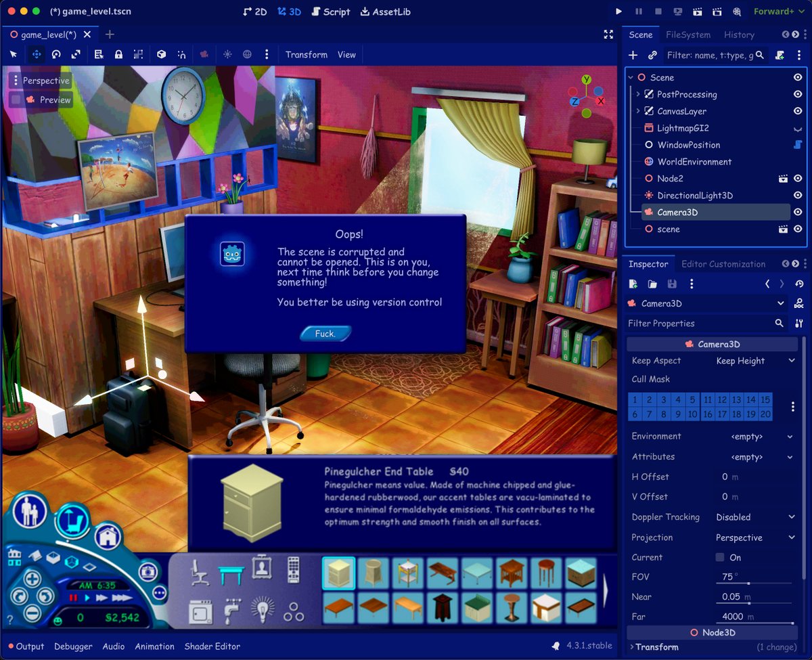The width and height of the screenshot is (812, 660).
Task: Toggle DirectionalLight3D visibility eye
Action: 798,196
